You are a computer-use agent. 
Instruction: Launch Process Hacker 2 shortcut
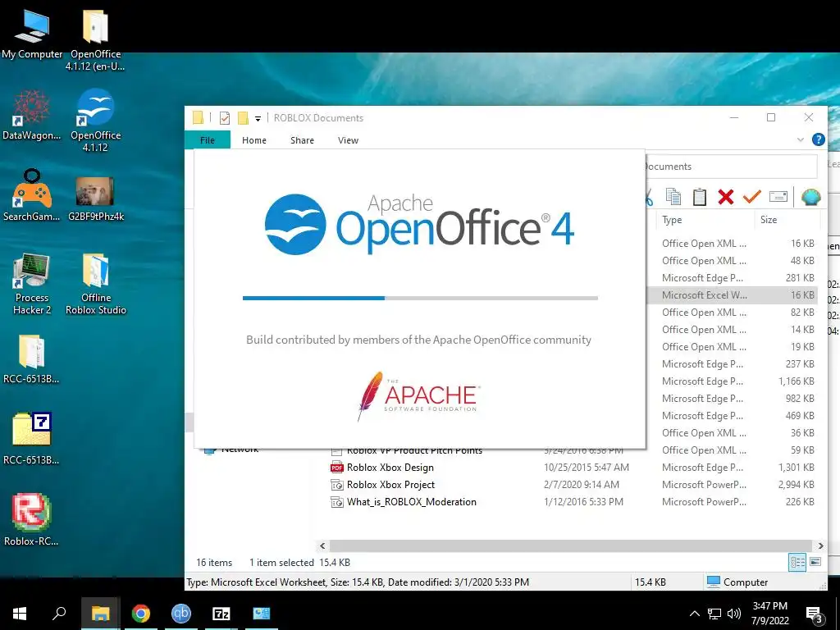click(x=32, y=284)
